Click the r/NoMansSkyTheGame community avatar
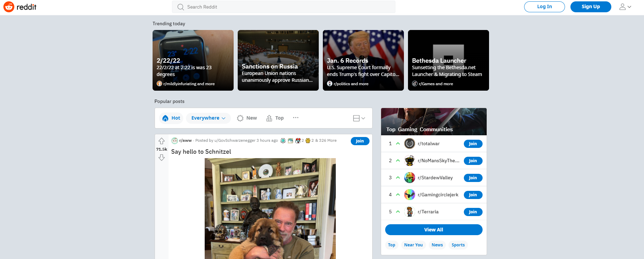The width and height of the screenshot is (644, 259). click(x=410, y=161)
